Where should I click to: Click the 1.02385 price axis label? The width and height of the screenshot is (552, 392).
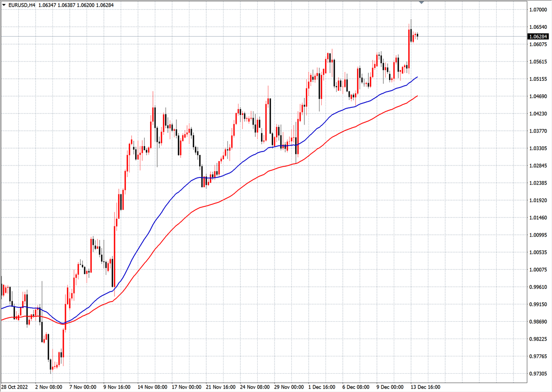[x=538, y=183]
